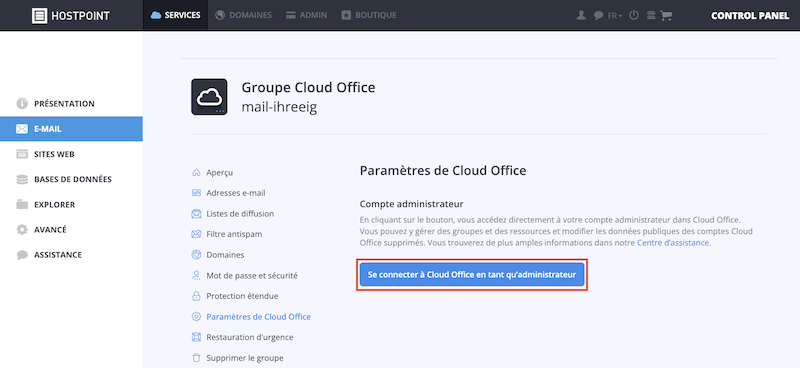Expand the FR language dropdown
Viewport: 800px width, 368px height.
pos(615,16)
